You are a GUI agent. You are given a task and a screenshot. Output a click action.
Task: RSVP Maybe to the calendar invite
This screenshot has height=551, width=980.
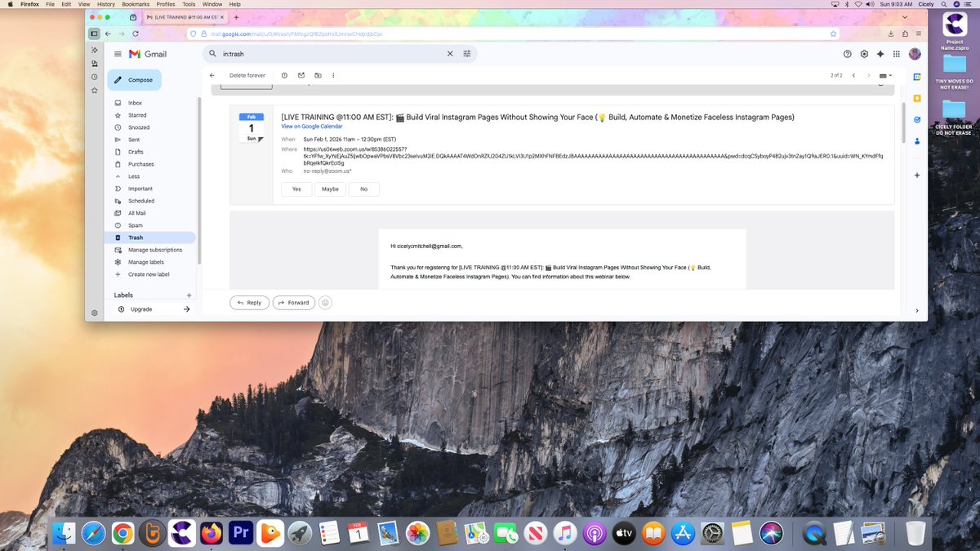(x=330, y=189)
